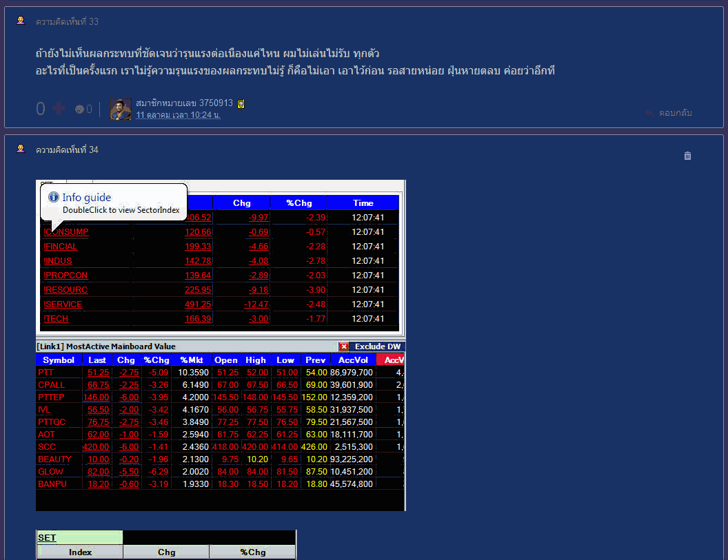Select the AOT stock symbol
The height and width of the screenshot is (560, 728).
point(46,434)
